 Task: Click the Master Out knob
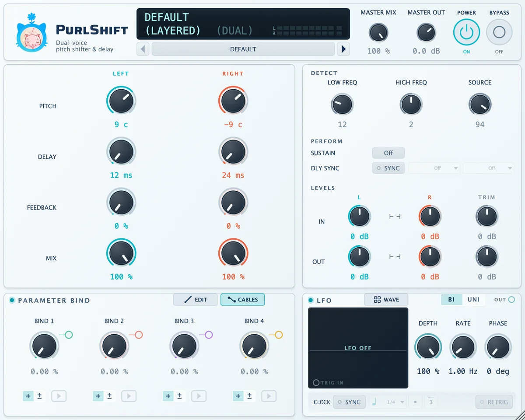point(426,33)
